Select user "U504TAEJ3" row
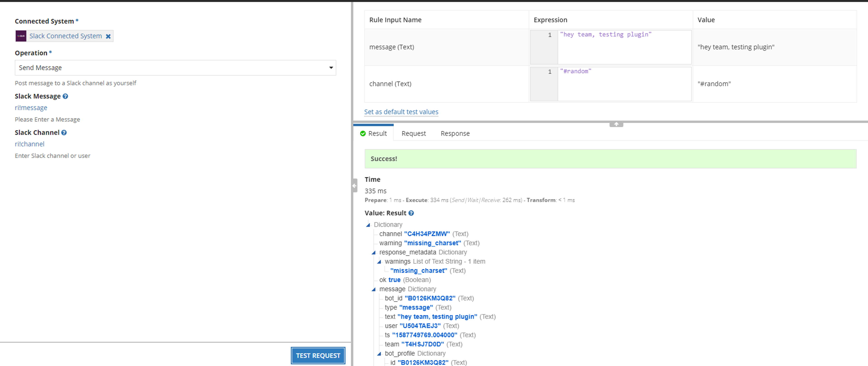The width and height of the screenshot is (868, 366). pos(422,326)
